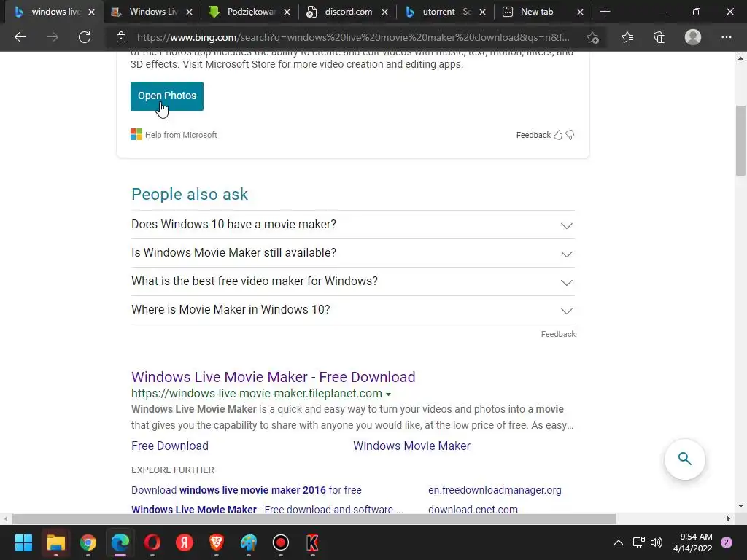Close the utorrent tab
This screenshot has height=560, width=747.
[x=482, y=12]
